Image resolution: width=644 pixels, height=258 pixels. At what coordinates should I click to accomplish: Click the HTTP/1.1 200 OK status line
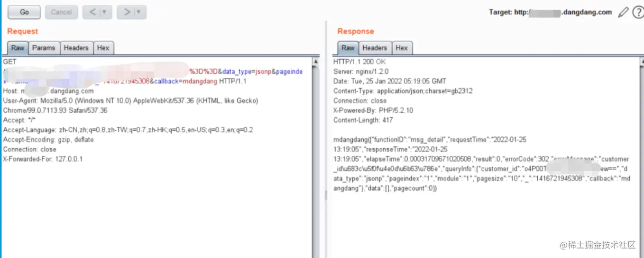(x=359, y=62)
